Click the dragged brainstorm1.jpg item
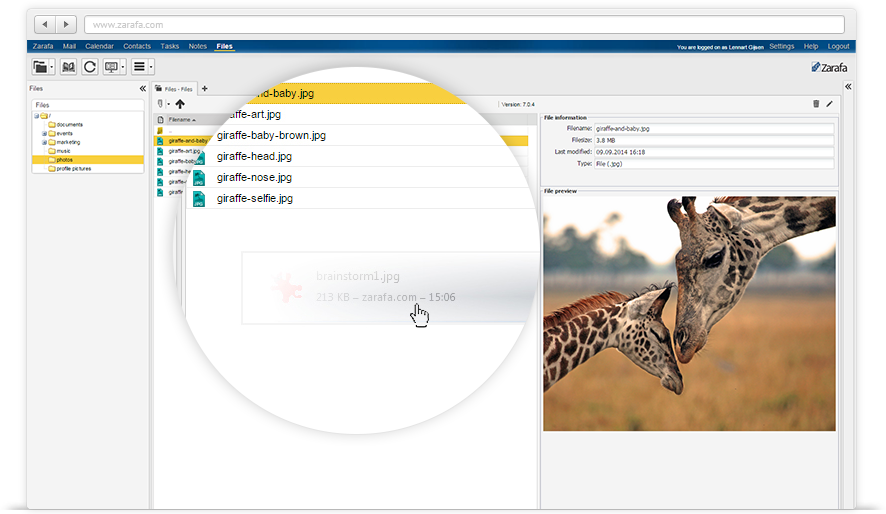The width and height of the screenshot is (886, 514). tap(390, 288)
